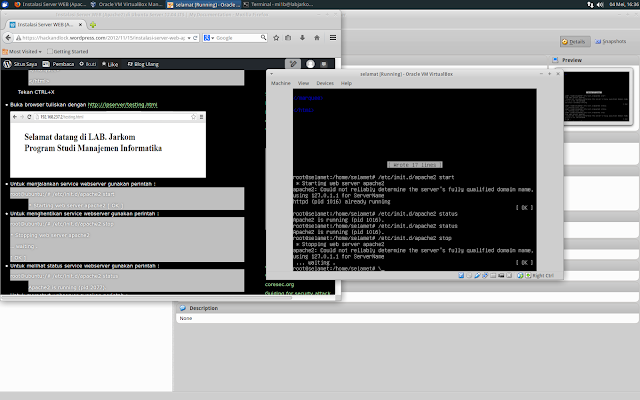Screen dimensions: 640x400
Task: Click the Details button in VirtualBox Manager
Action: pyautogui.click(x=574, y=41)
